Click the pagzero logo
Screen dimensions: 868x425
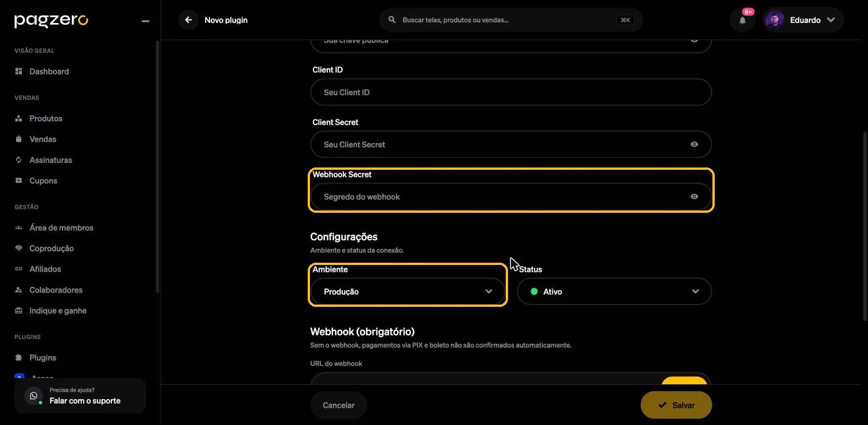coord(51,20)
